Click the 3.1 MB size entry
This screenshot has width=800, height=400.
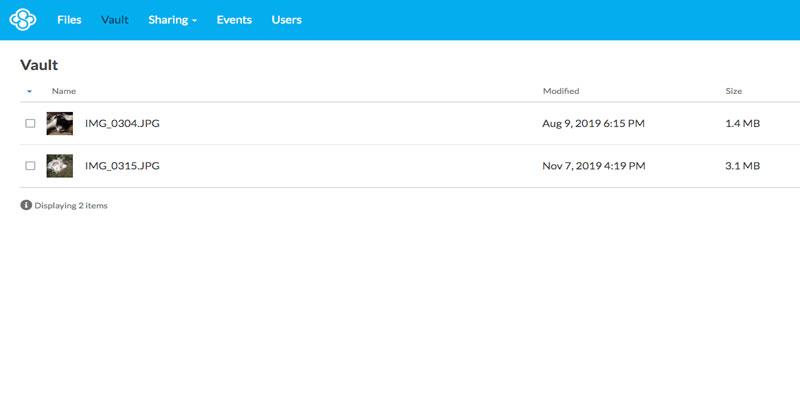tap(742, 166)
